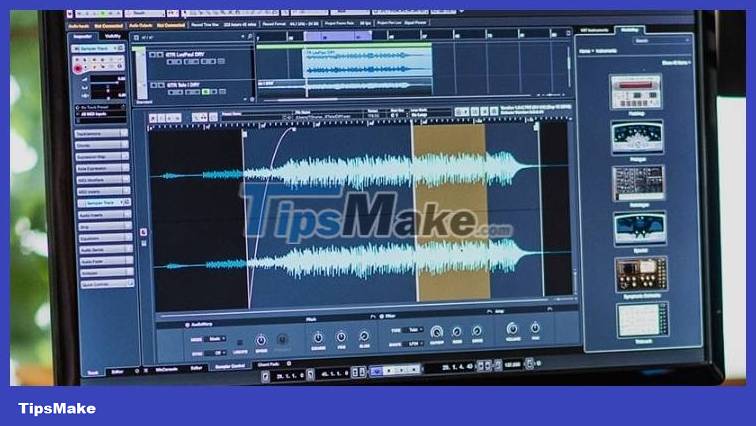Viewport: 756px width, 426px height.
Task: Open the Pitch envelope editor icon
Action: pos(372,317)
